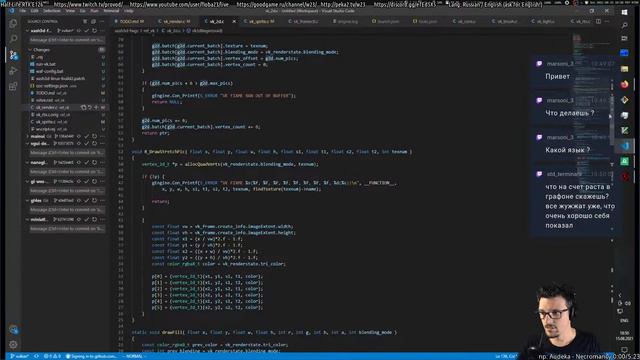Open the File menu

(23, 11)
